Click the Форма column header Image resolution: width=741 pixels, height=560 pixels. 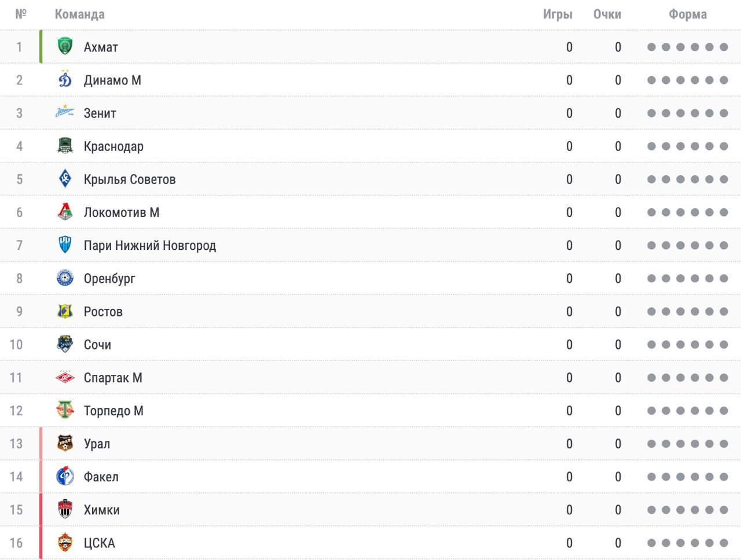tap(688, 14)
